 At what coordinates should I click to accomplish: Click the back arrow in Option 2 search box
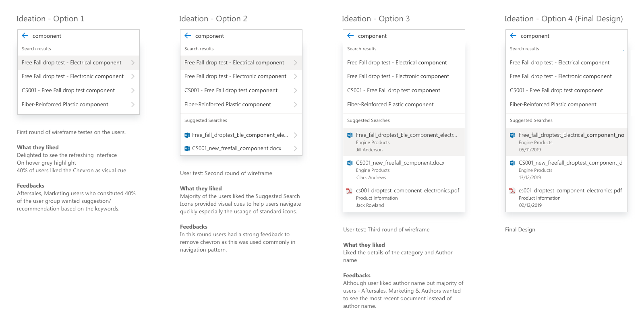188,35
